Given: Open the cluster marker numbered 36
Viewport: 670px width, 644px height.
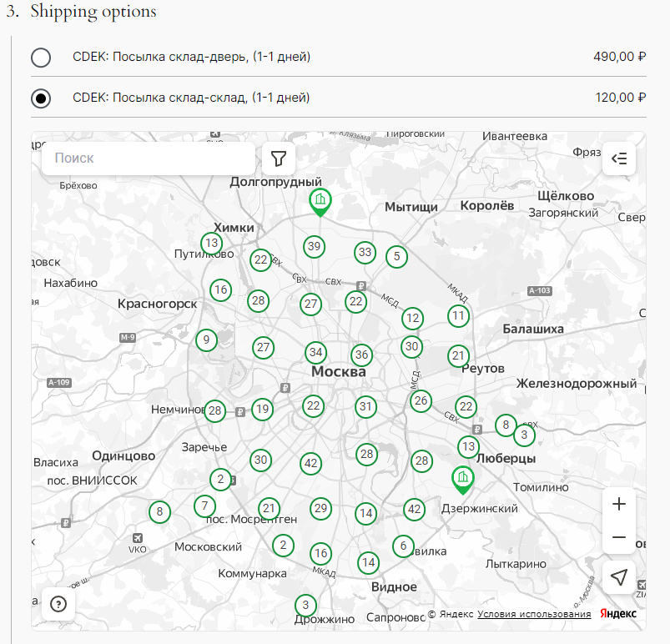Looking at the screenshot, I should pos(361,355).
